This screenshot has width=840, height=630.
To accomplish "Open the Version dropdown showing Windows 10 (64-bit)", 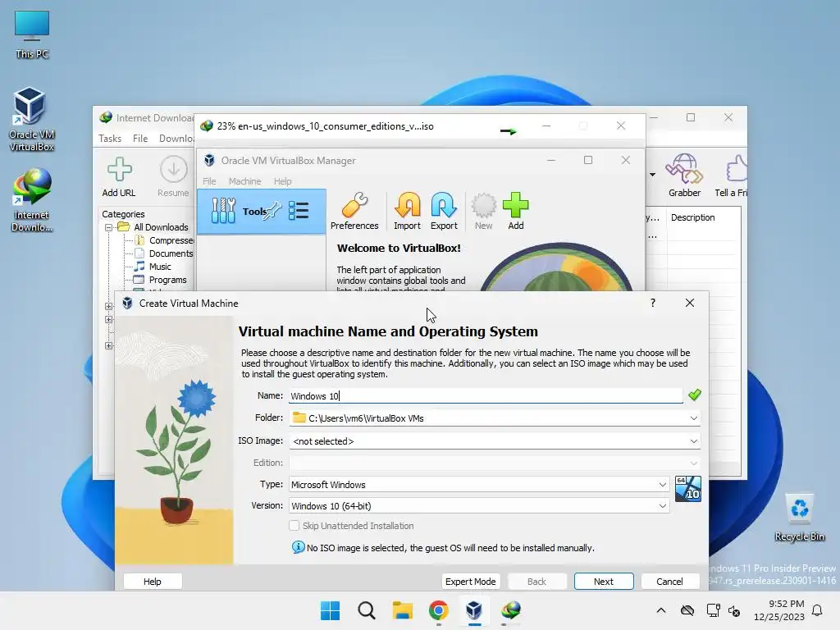I will [663, 505].
